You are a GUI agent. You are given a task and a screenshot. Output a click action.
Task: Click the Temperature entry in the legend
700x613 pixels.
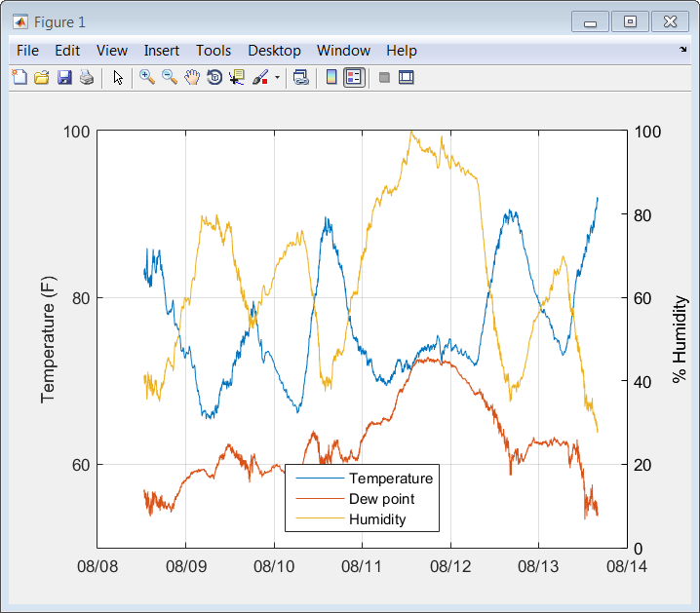(x=390, y=479)
